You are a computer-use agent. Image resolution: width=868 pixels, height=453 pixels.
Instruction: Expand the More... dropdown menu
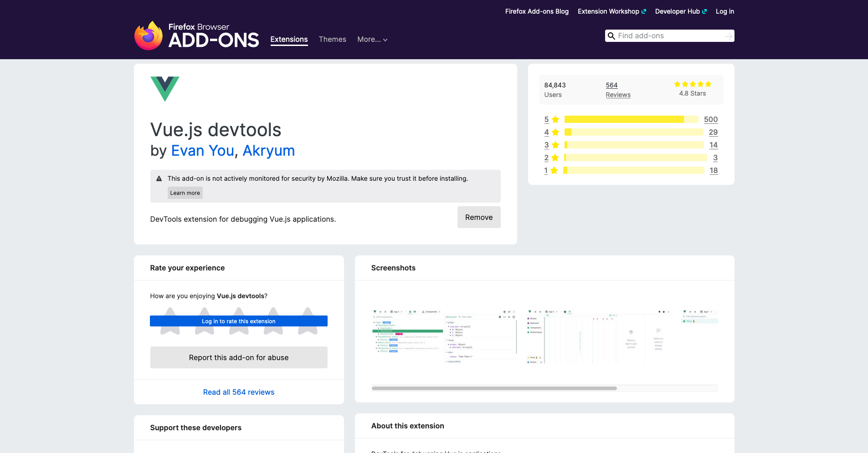[x=372, y=40]
